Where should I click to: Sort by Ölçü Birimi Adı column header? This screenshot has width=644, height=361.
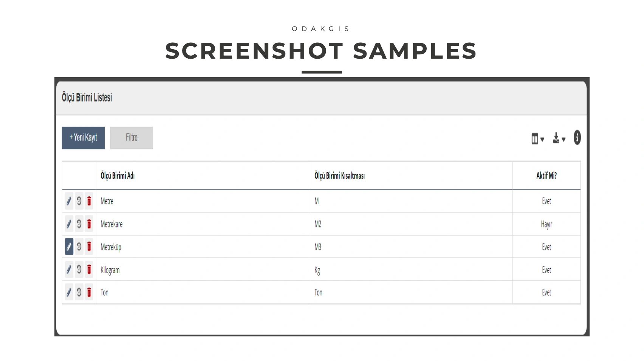pos(118,176)
